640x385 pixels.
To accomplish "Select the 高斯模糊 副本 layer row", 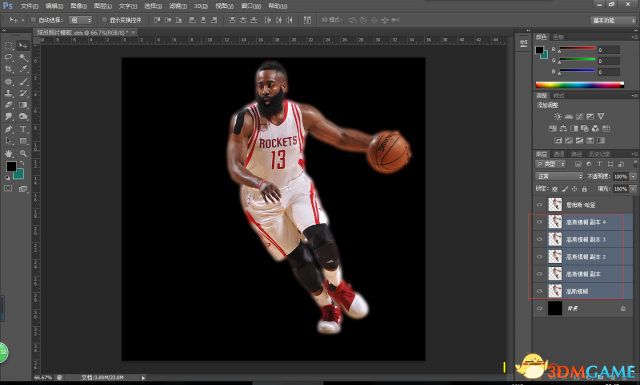I will (x=583, y=274).
